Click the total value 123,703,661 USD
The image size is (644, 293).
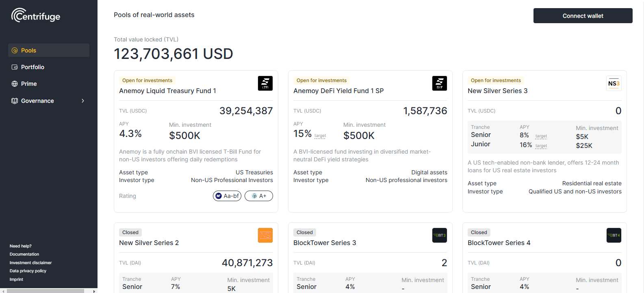(173, 54)
